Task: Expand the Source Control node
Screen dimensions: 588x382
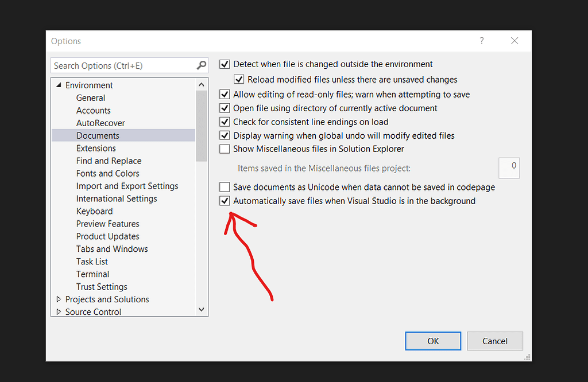Action: [x=59, y=311]
